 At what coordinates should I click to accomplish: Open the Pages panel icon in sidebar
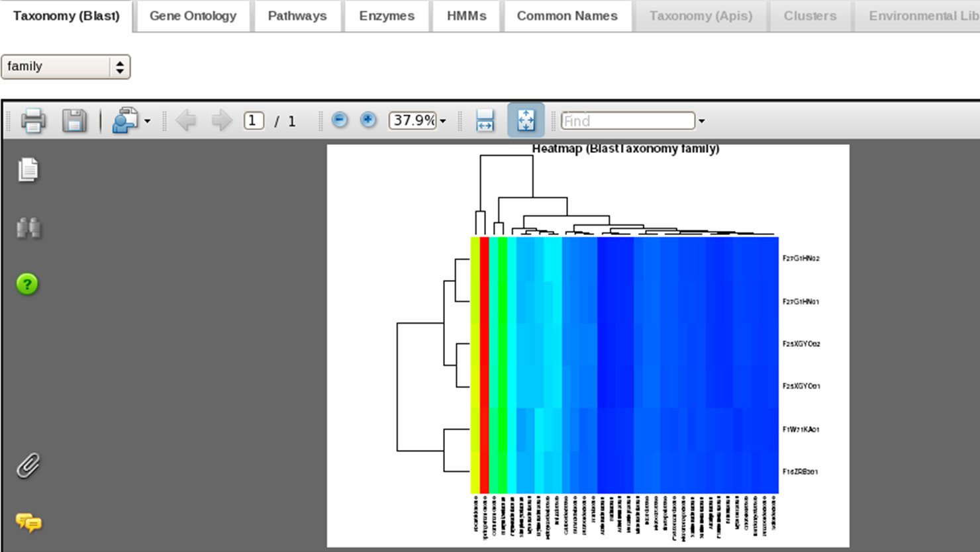(x=28, y=170)
